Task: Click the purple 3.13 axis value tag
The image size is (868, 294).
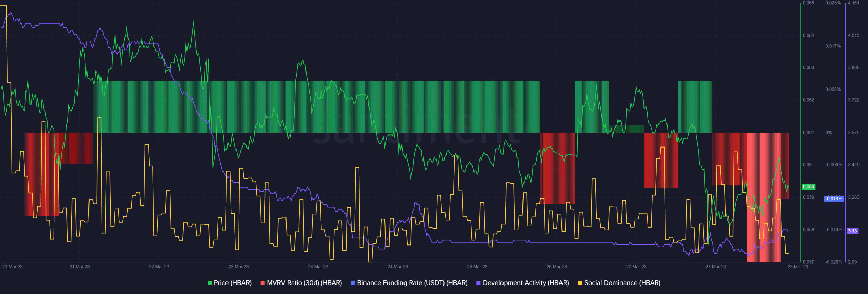Action: [x=852, y=231]
